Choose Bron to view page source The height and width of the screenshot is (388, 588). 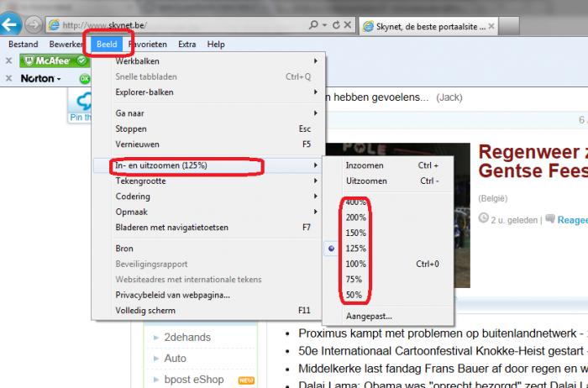point(207,249)
